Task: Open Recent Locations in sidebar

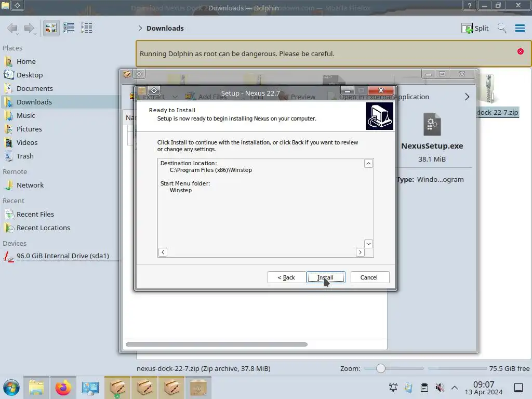Action: point(59,228)
